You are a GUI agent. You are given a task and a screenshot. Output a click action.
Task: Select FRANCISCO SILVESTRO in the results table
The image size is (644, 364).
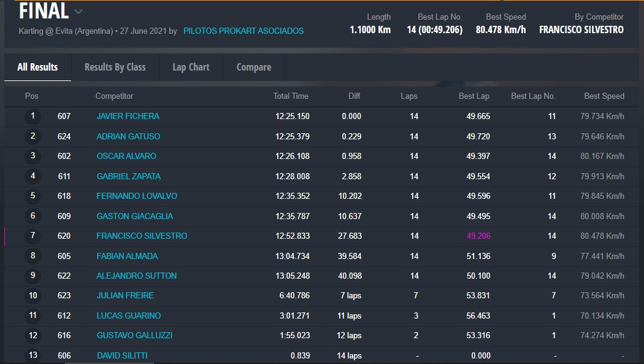(x=142, y=236)
